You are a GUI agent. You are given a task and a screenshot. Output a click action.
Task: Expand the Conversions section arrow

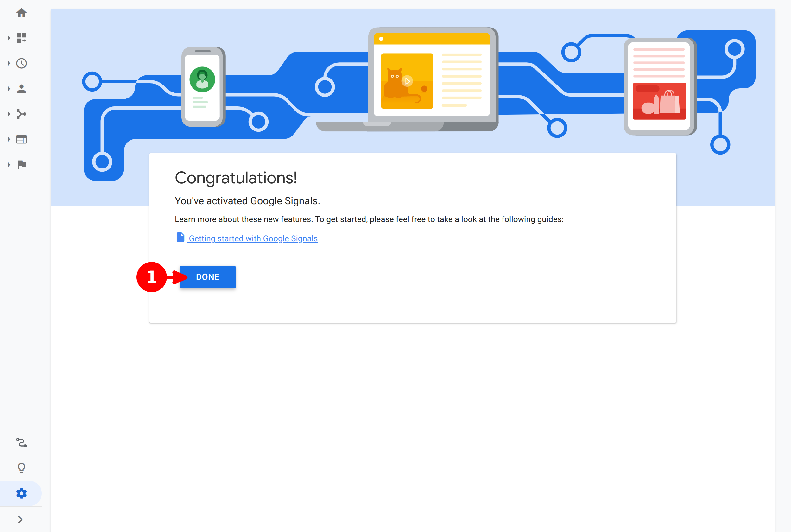(x=9, y=165)
